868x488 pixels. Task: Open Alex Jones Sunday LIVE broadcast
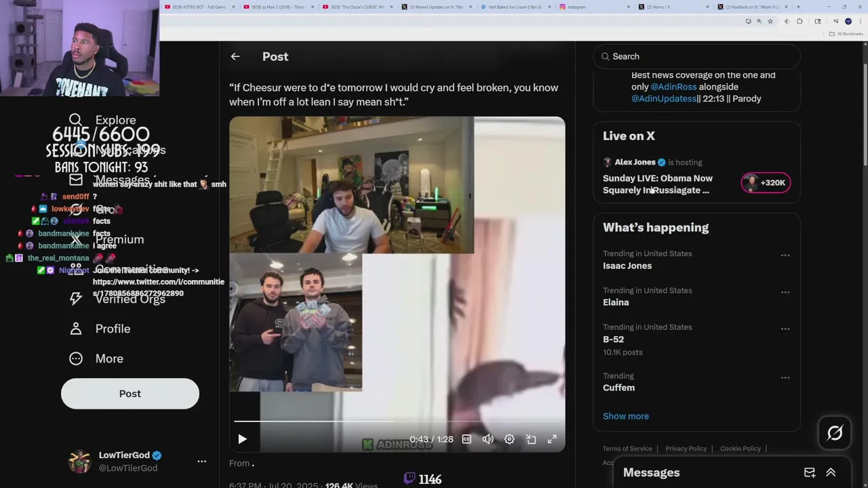pyautogui.click(x=657, y=184)
